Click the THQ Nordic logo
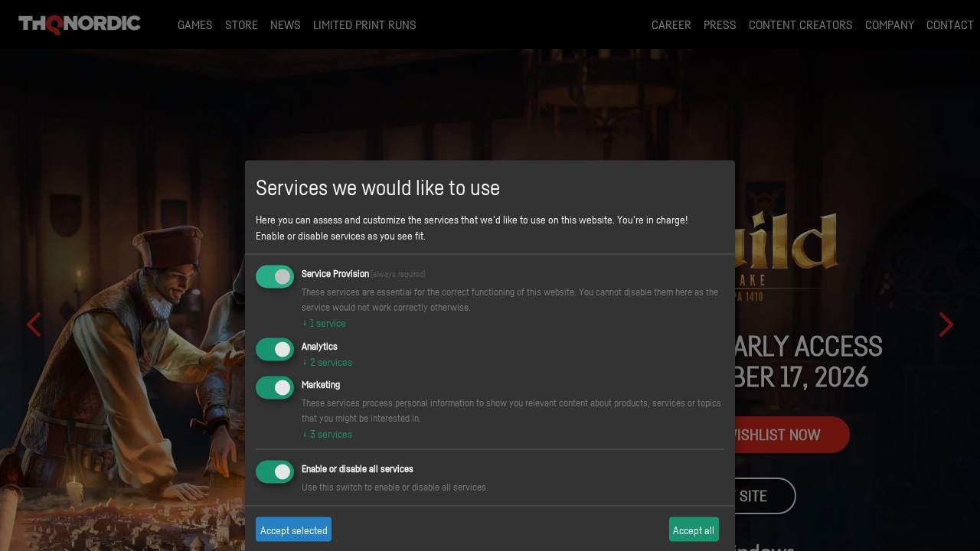The image size is (980, 551). click(80, 24)
